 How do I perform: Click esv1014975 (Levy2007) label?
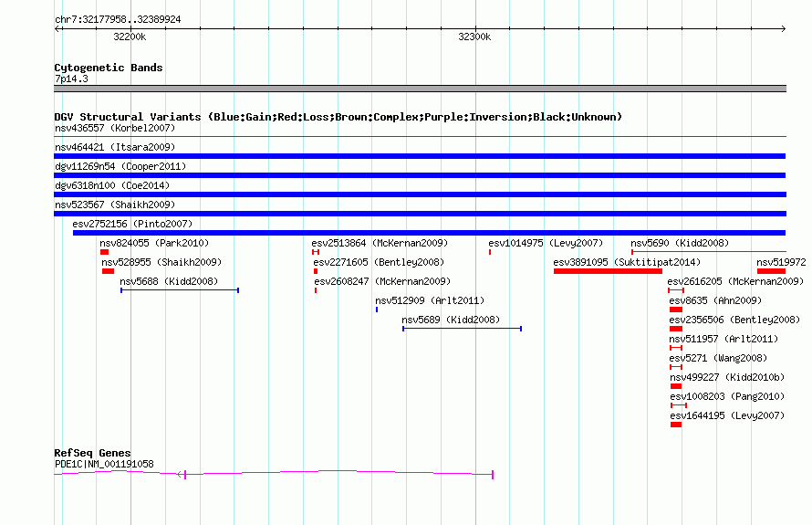546,243
